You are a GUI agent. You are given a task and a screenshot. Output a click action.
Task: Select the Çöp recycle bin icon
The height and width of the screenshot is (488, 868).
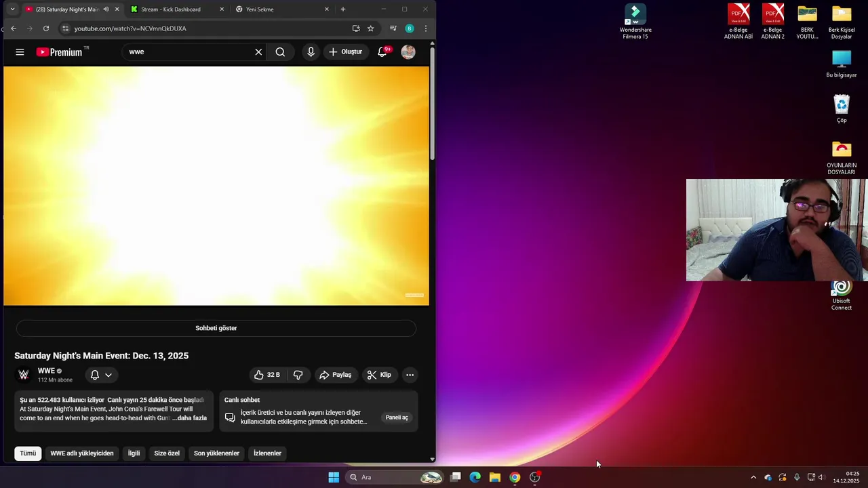pyautogui.click(x=842, y=108)
